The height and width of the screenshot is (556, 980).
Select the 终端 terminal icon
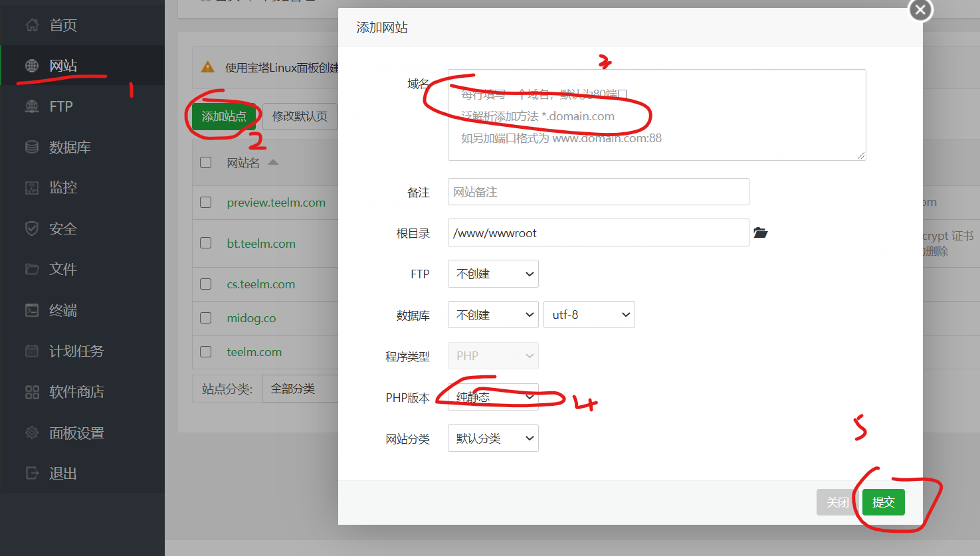(x=31, y=310)
